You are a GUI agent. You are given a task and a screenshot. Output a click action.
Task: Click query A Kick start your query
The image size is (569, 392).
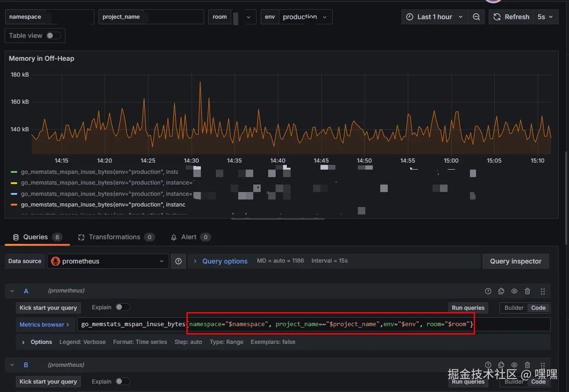pos(48,308)
